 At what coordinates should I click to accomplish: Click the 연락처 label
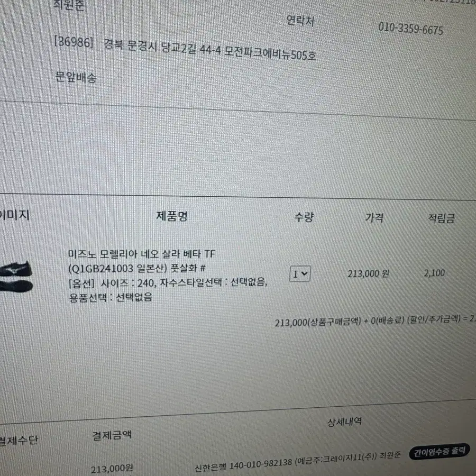click(x=300, y=21)
